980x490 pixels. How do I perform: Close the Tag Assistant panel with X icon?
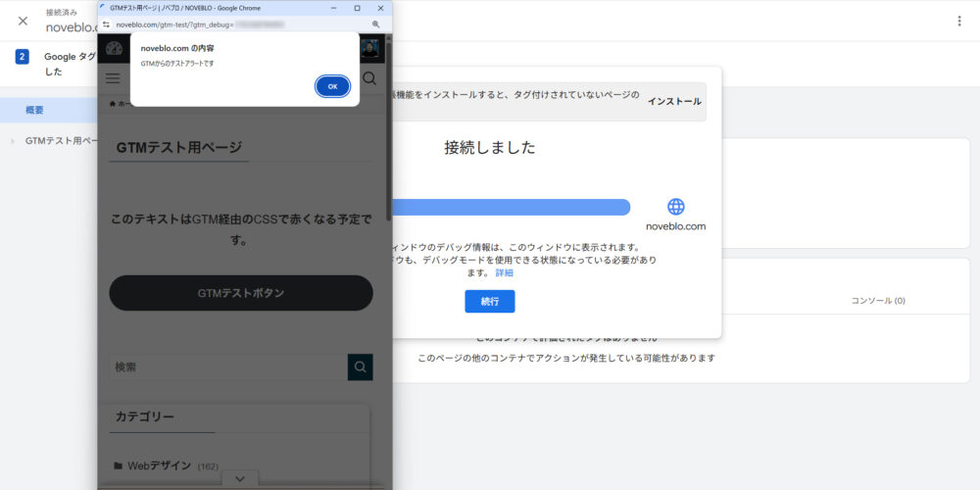pos(23,21)
